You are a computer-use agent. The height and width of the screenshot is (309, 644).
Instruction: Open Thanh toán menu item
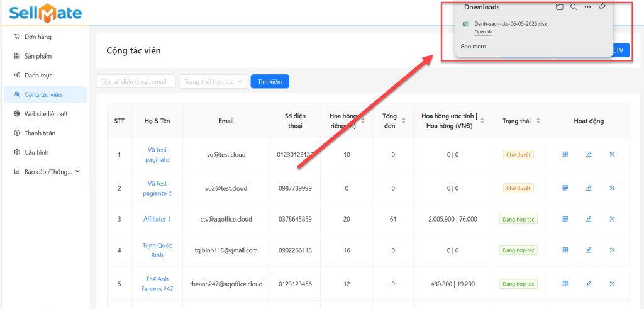tap(40, 133)
